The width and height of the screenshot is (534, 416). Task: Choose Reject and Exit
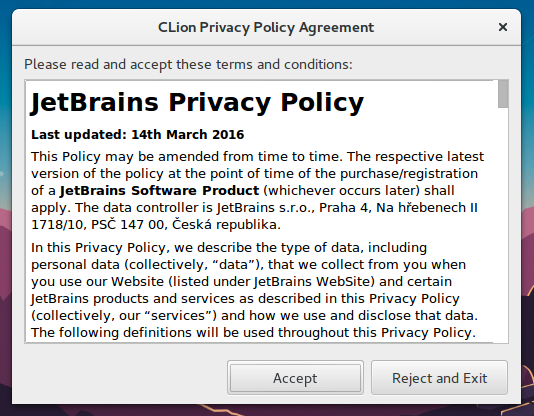[x=439, y=378]
